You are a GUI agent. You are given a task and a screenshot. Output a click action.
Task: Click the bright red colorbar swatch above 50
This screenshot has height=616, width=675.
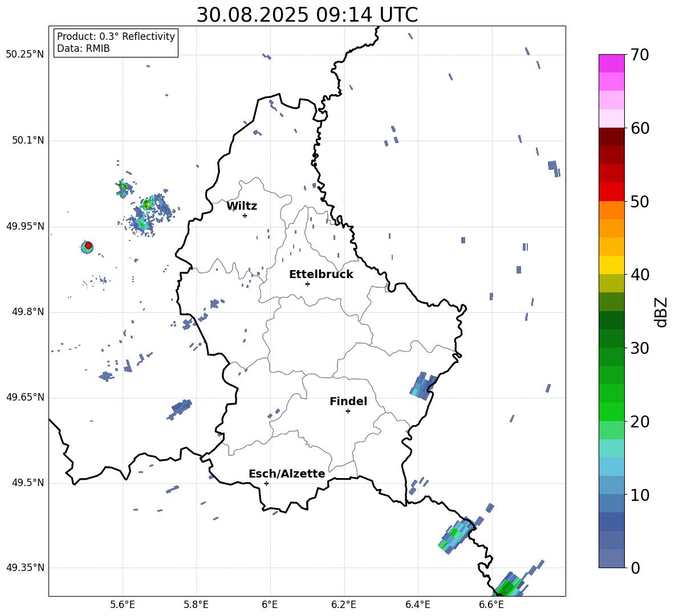pyautogui.click(x=611, y=192)
